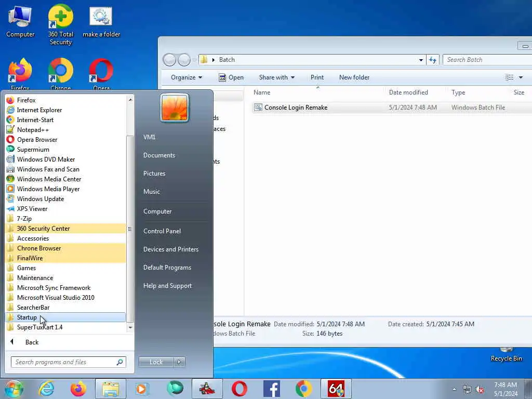This screenshot has height=399, width=532.
Task: Sort by Date modified column
Action: click(408, 92)
